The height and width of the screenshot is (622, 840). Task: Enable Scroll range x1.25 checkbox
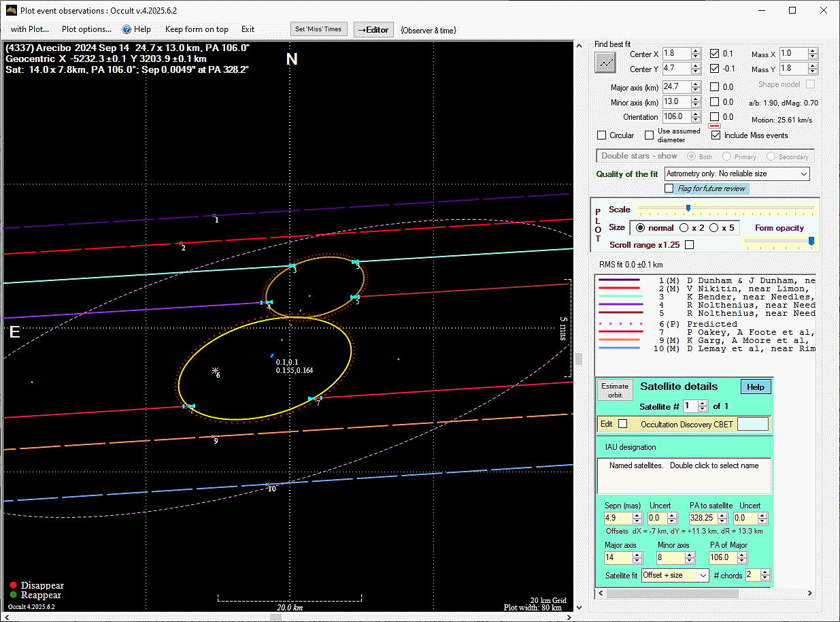[x=690, y=244]
